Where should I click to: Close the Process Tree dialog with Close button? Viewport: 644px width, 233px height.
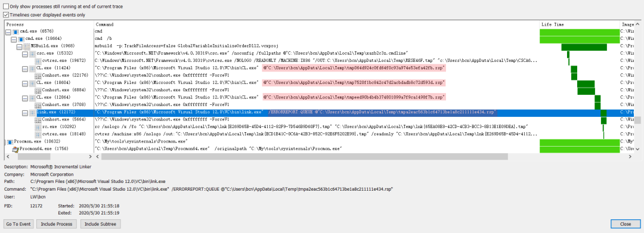[626, 224]
